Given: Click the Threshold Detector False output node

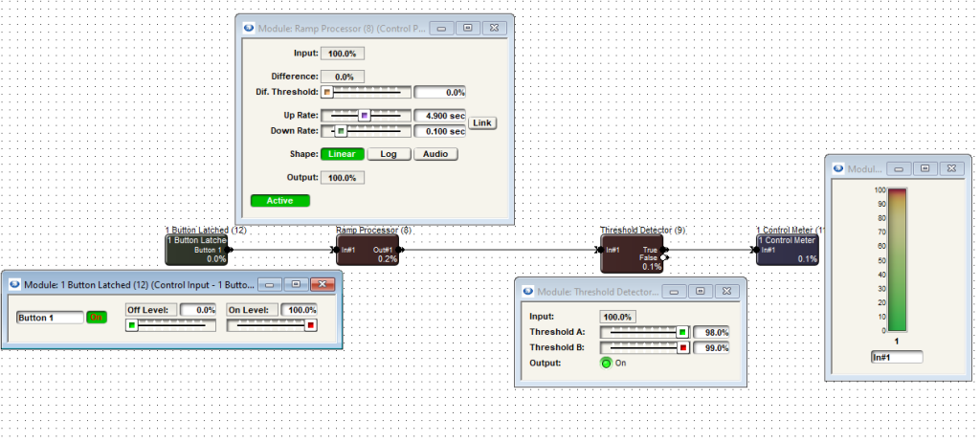Looking at the screenshot, I should click(x=664, y=258).
